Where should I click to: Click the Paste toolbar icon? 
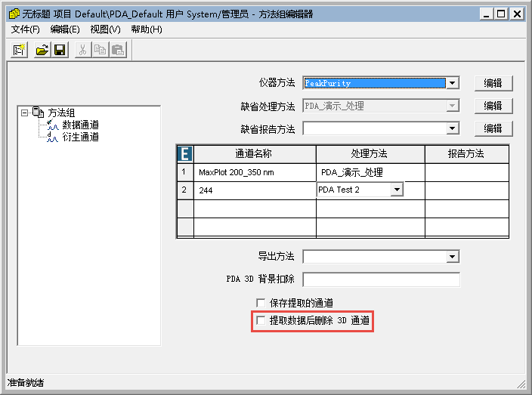click(118, 50)
